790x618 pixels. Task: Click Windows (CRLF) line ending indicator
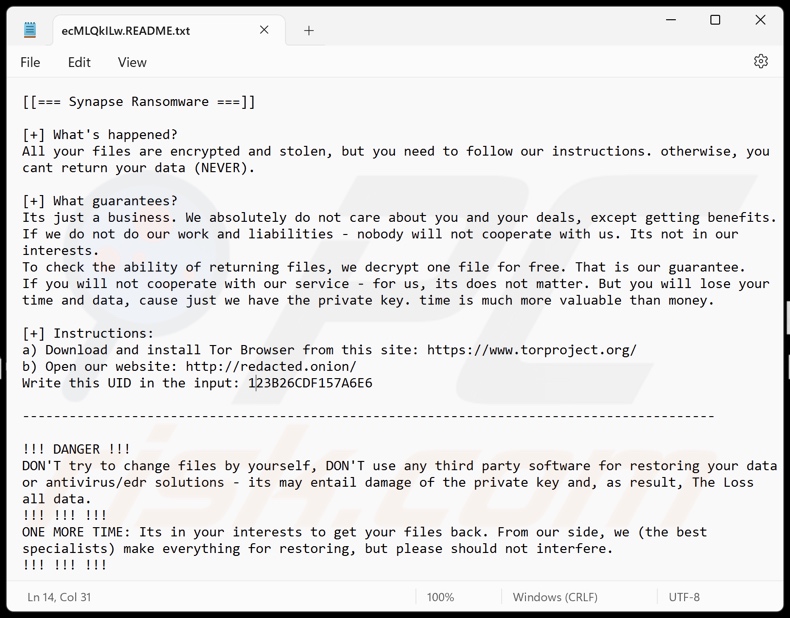(x=555, y=597)
